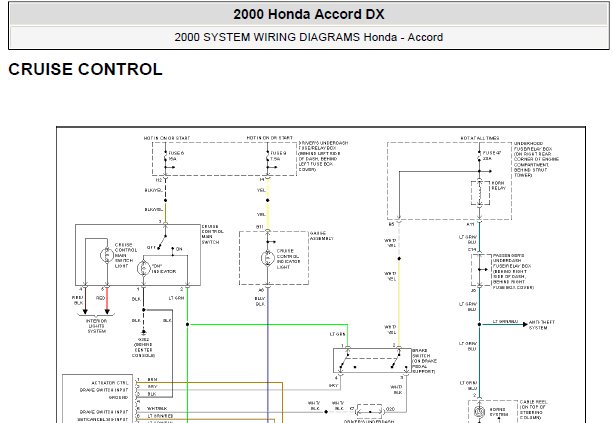Click the 'INTERIOR LIGHTS SYSTEM' label
The image size is (613, 423).
(96, 326)
